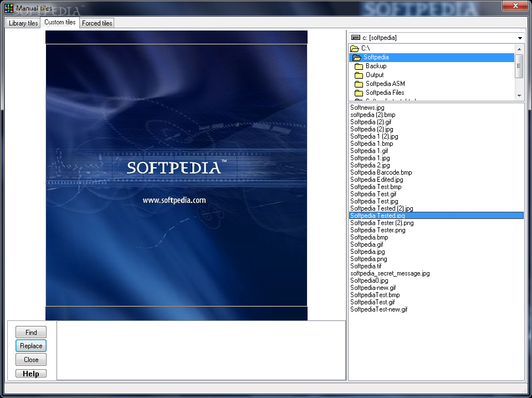
Task: Click the Softpedia ASM folder icon
Action: (x=359, y=84)
